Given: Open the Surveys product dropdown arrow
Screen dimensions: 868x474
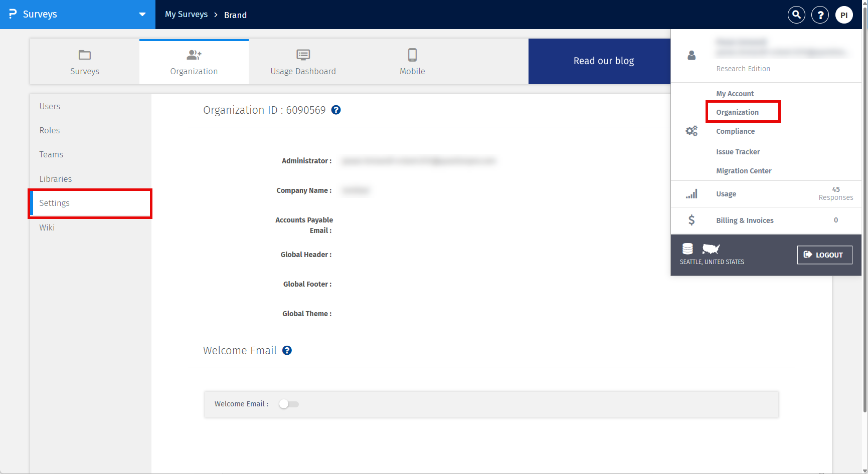Looking at the screenshot, I should click(142, 15).
